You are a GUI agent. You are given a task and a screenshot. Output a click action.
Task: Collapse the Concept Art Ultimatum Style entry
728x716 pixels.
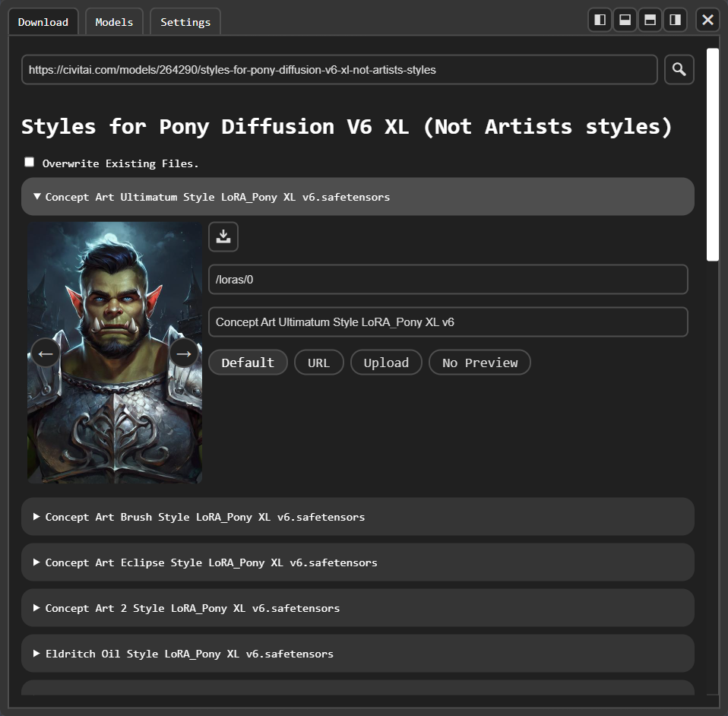pyautogui.click(x=357, y=196)
